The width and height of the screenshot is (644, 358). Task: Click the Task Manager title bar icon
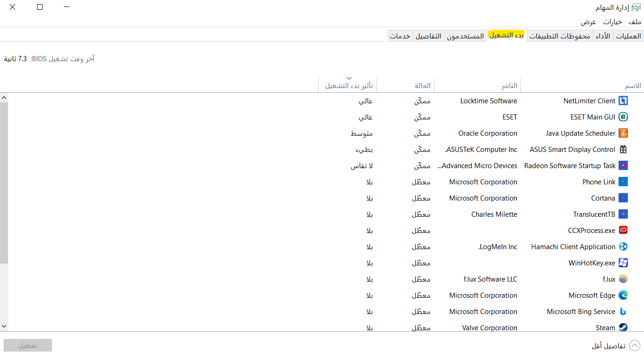(636, 8)
